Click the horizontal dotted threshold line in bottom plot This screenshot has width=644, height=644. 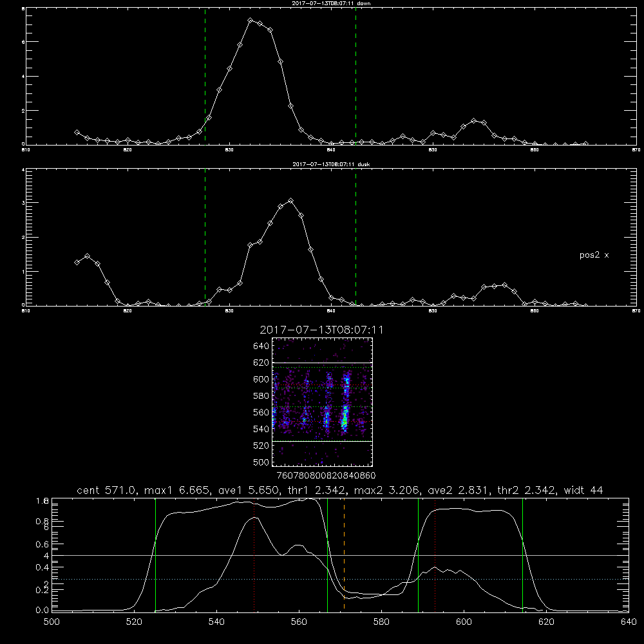[x=340, y=579]
